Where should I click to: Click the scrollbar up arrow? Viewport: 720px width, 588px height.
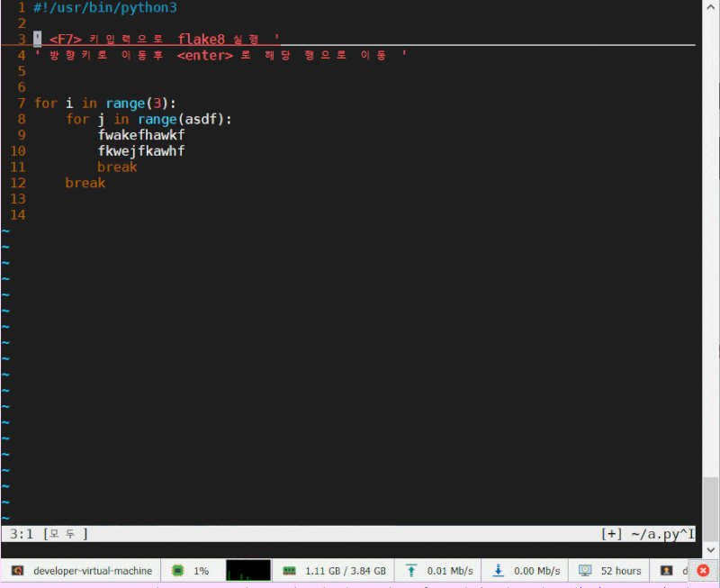[x=710, y=6]
